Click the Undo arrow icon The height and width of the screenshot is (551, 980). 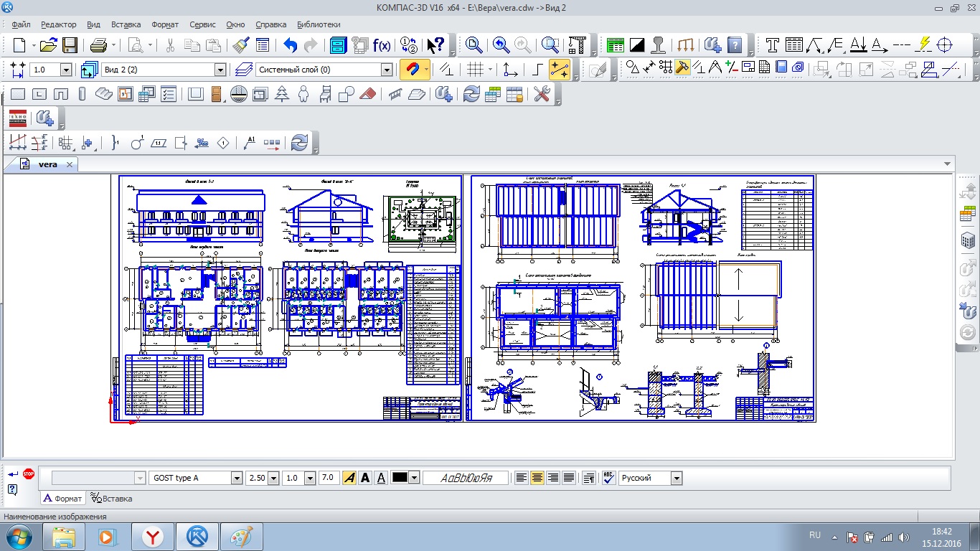point(290,45)
